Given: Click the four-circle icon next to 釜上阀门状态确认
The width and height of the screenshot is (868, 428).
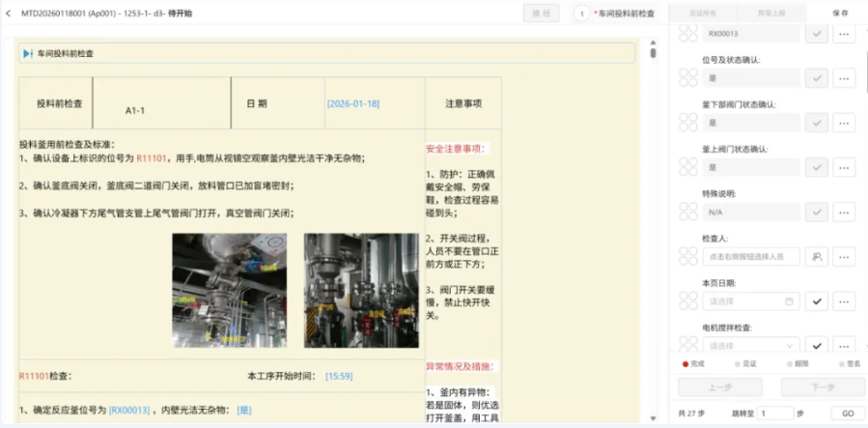Looking at the screenshot, I should pyautogui.click(x=687, y=167).
